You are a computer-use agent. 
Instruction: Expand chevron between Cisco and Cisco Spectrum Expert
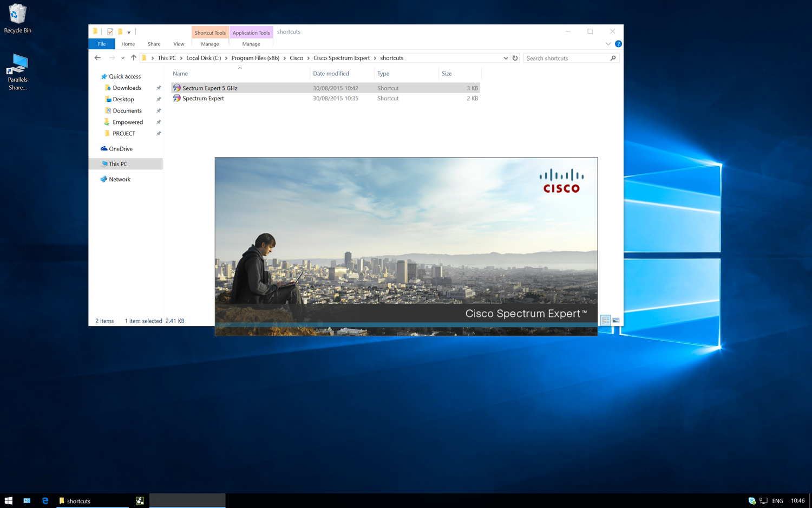[x=309, y=58]
